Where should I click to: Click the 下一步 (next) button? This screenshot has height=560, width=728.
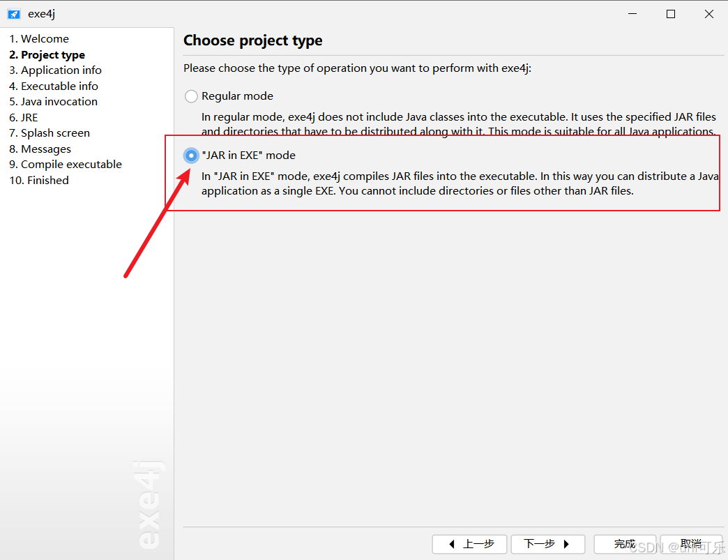(x=548, y=544)
